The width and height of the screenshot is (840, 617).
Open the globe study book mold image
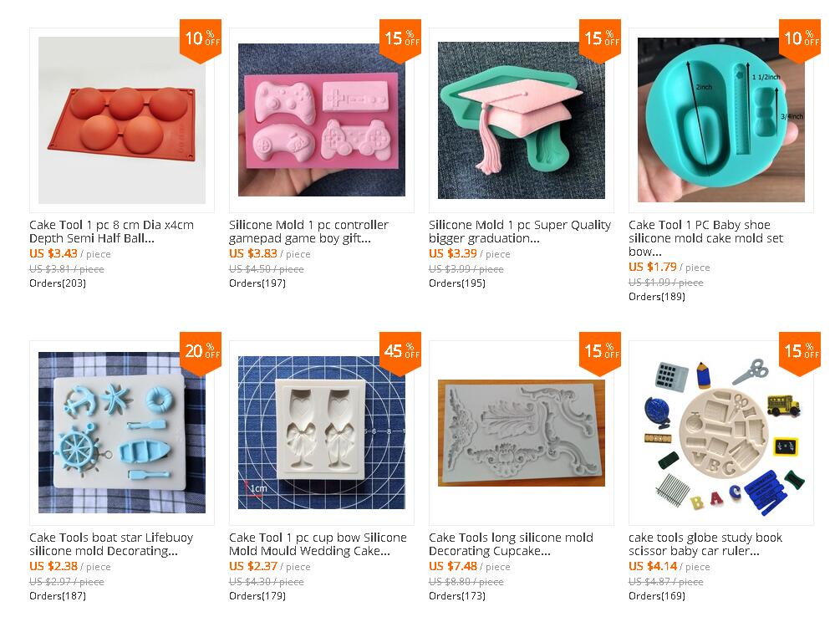[x=721, y=433]
